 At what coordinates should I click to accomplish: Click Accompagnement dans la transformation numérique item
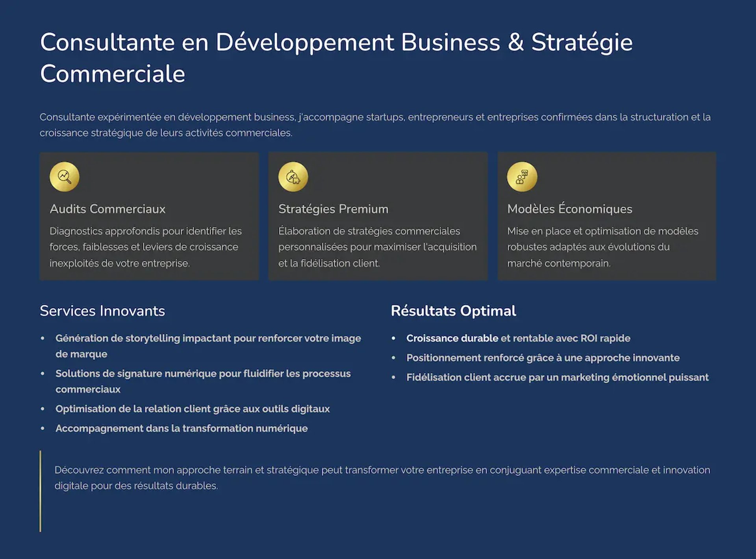(x=182, y=428)
